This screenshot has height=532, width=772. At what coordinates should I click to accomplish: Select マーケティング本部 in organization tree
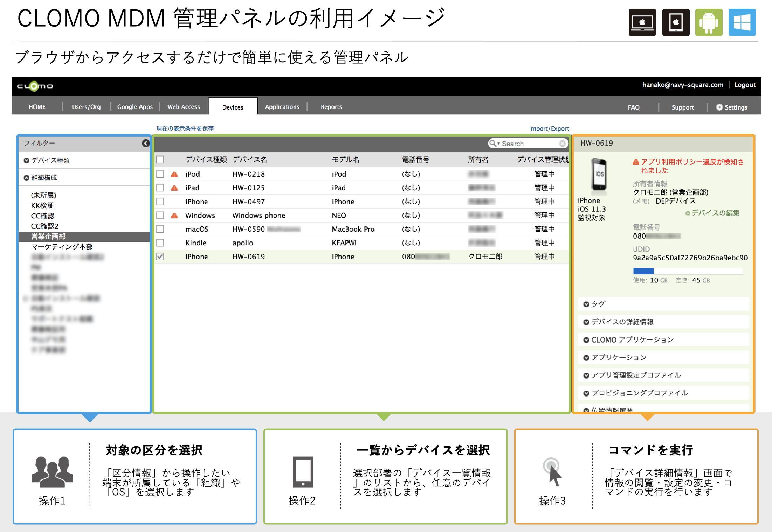(62, 247)
